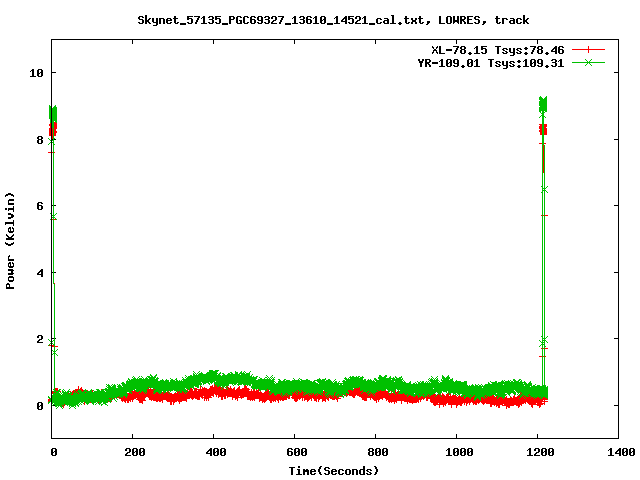Click the y-axis tick label 6
Screen dimensions: 640x480
tap(40, 206)
